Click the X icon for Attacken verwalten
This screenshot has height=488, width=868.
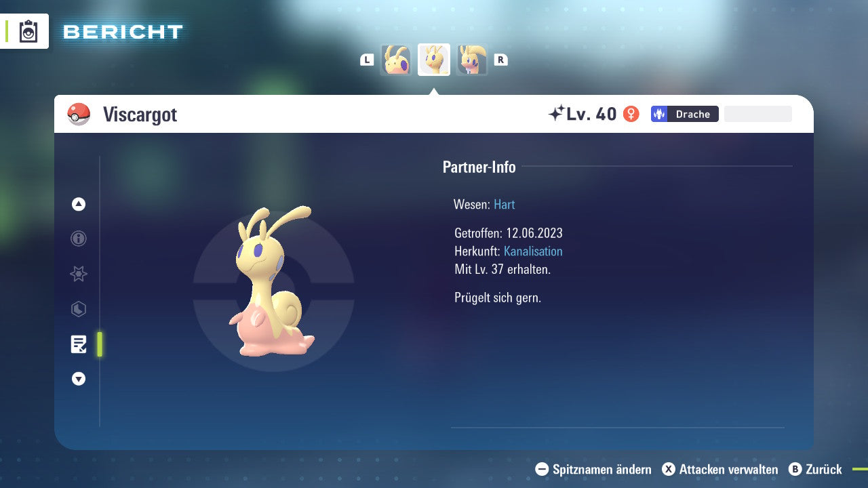(x=668, y=469)
